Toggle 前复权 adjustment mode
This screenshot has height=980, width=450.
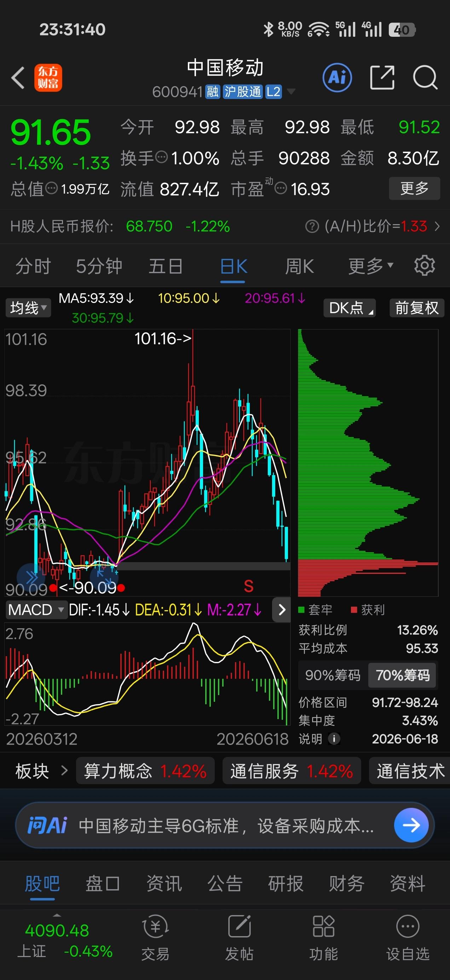[417, 308]
